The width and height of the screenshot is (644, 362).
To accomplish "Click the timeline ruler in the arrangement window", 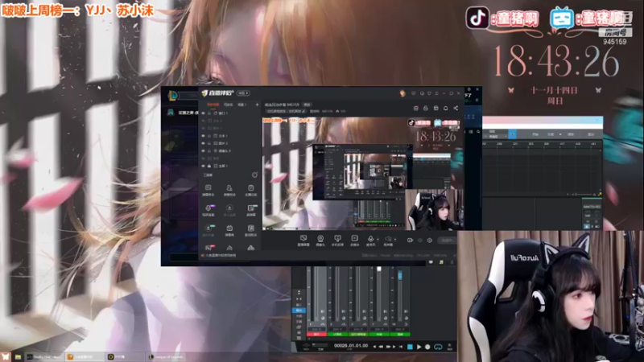I will (543, 144).
